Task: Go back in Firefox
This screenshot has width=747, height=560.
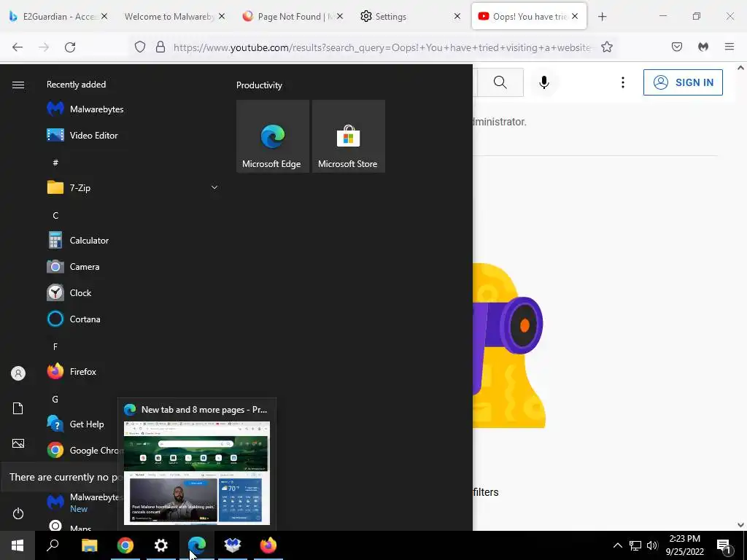Action: pos(18,47)
